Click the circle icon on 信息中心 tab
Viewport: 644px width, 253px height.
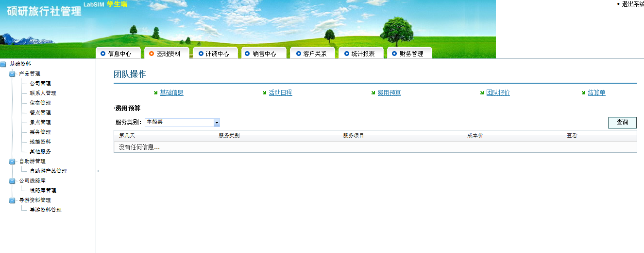point(103,54)
